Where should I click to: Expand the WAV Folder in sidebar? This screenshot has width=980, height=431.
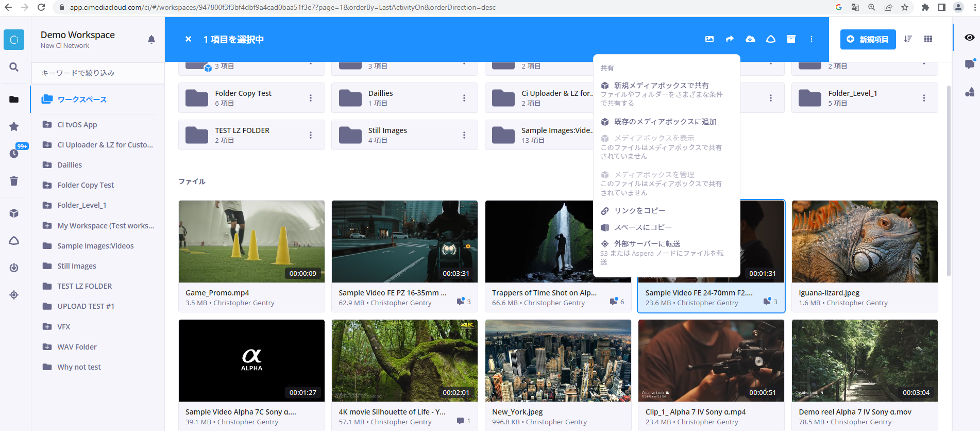click(47, 347)
